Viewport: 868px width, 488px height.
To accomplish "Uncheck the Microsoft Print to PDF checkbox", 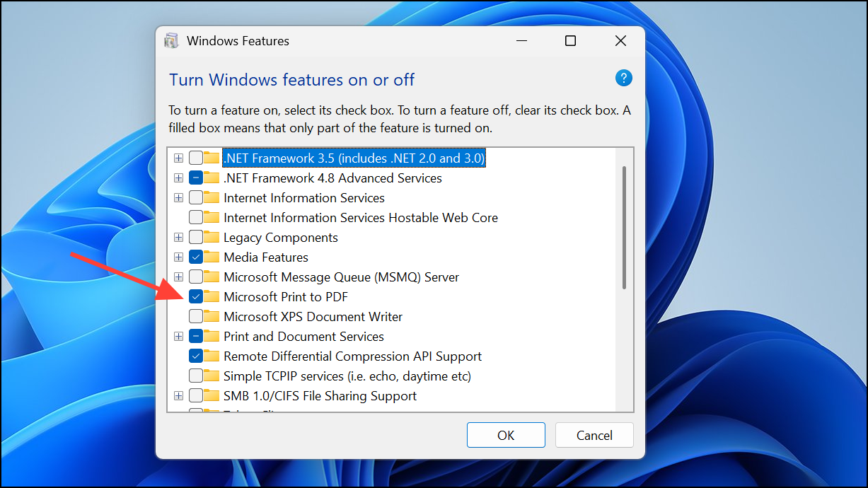I will point(196,297).
